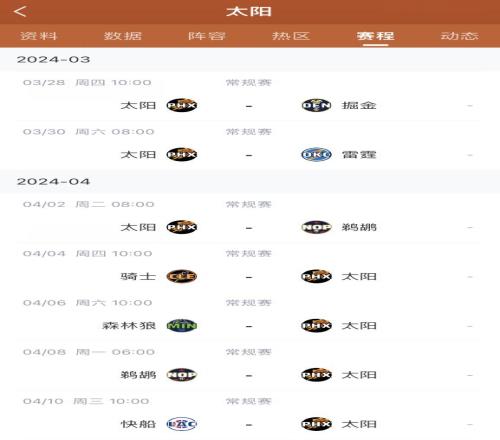Click the CLE Cavaliers team logo
This screenshot has width=500, height=440.
tap(182, 276)
